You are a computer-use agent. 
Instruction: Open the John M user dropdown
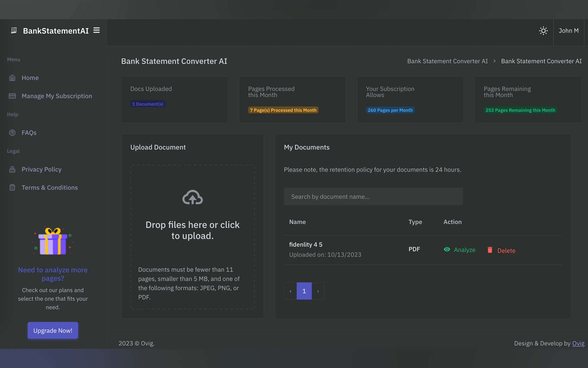[x=568, y=31]
